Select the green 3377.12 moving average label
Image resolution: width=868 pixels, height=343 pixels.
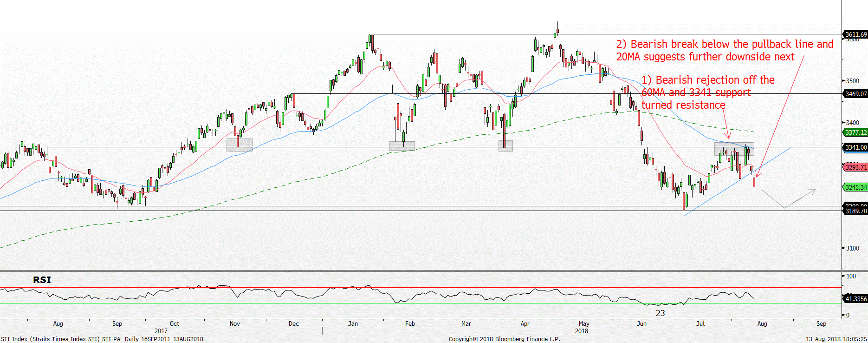[855, 132]
